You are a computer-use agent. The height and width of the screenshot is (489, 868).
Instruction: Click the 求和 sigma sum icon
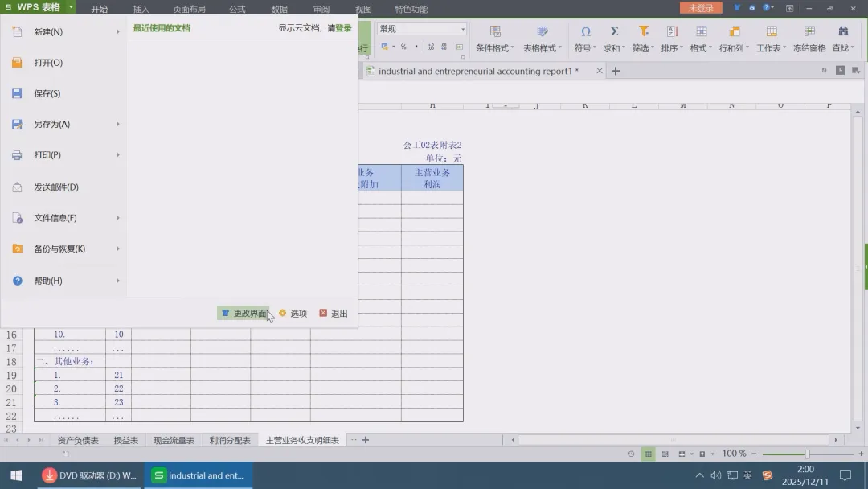(614, 31)
